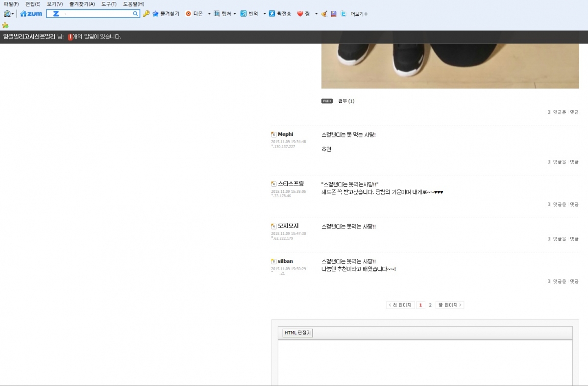Screen dimensions: 588x386
Task: Click 이 댓글을 link on silban's comment
Action: pos(557,282)
